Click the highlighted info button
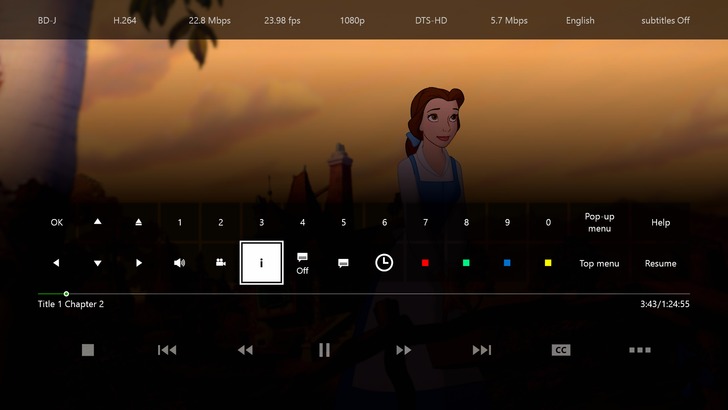The height and width of the screenshot is (410, 728). click(x=261, y=263)
